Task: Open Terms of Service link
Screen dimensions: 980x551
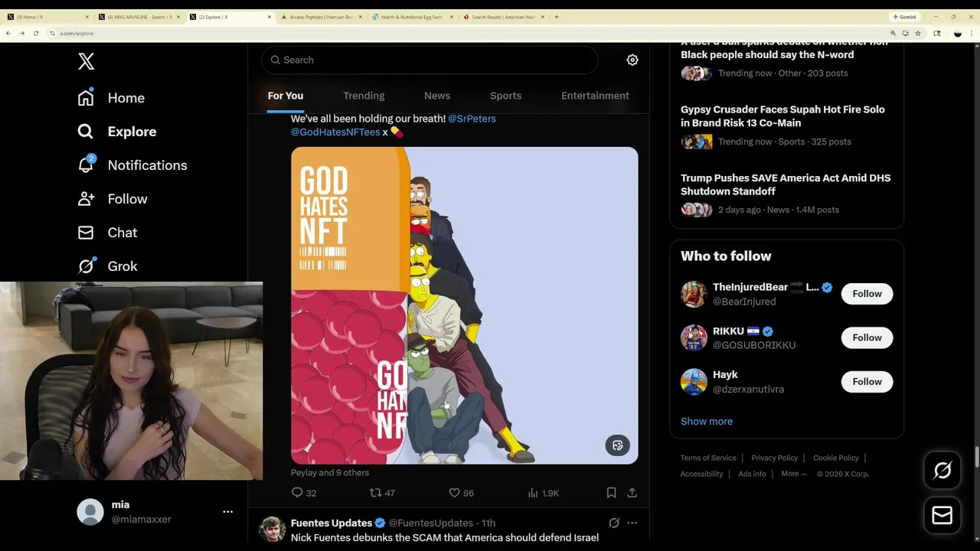Action: (708, 458)
